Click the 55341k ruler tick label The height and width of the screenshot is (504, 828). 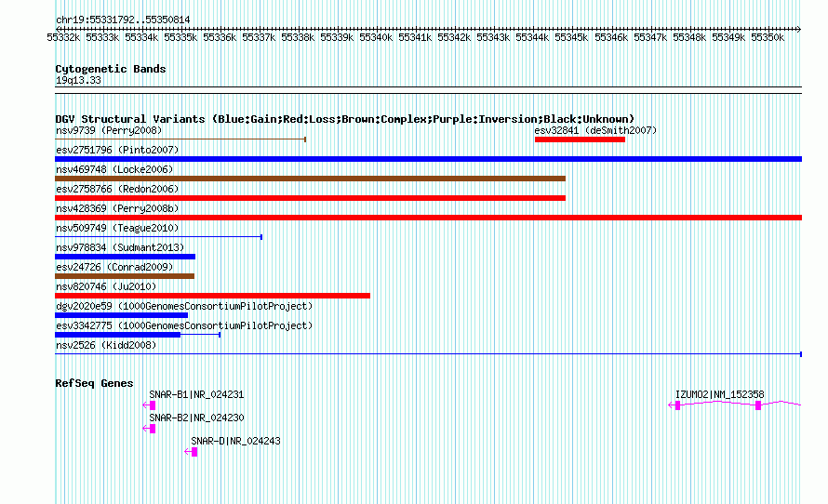(x=415, y=38)
